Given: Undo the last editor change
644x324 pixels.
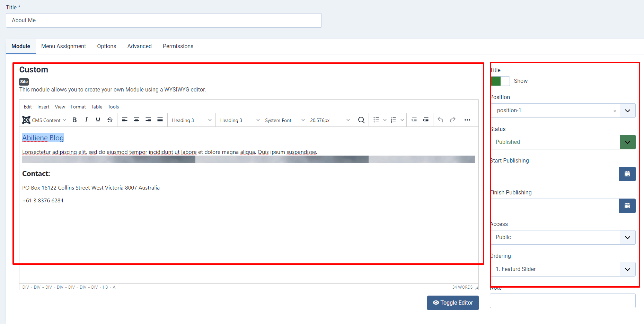Looking at the screenshot, I should [440, 120].
